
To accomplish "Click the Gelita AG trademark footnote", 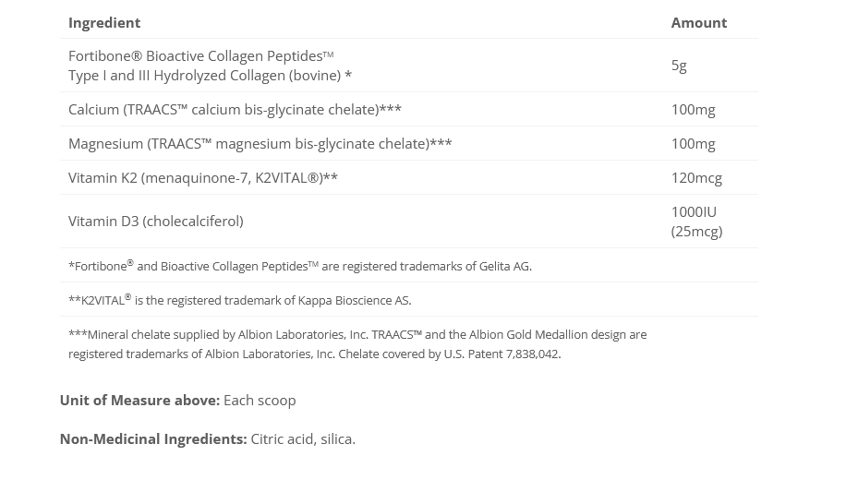I will pyautogui.click(x=299, y=266).
